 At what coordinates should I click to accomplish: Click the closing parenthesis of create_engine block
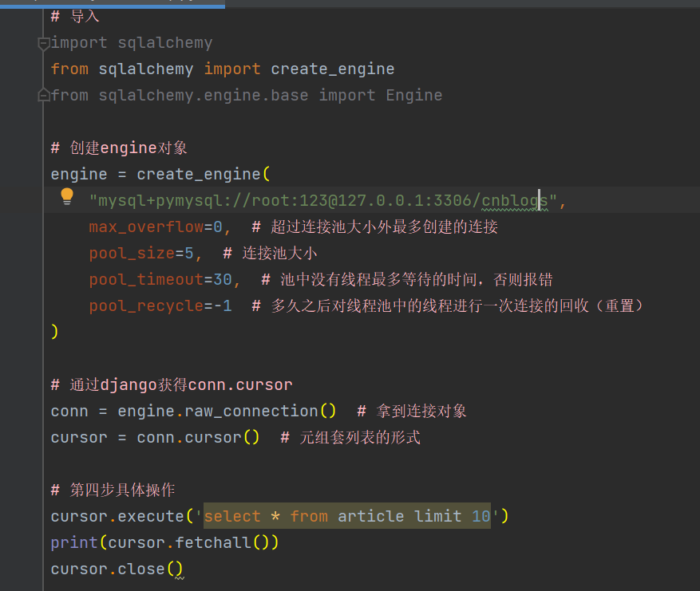click(54, 332)
